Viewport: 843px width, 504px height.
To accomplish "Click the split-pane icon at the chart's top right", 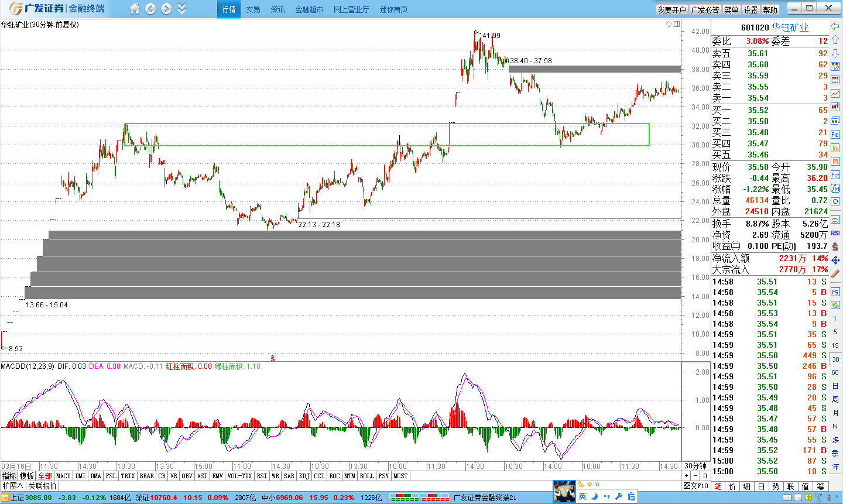I will coord(677,24).
